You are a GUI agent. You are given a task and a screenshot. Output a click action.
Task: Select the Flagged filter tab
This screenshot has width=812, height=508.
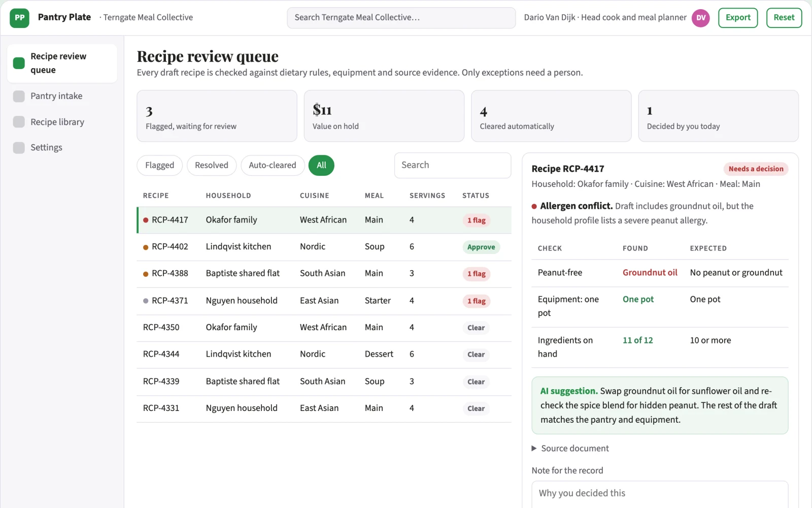[159, 165]
